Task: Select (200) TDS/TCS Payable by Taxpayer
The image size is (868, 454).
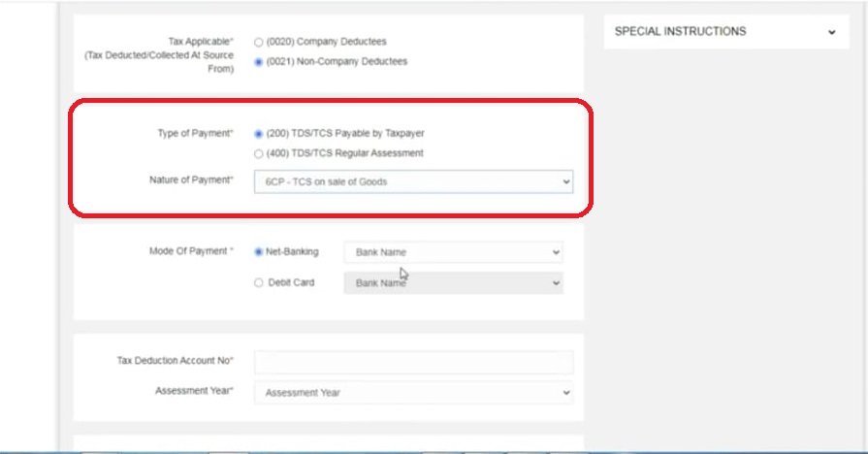Action: (258, 134)
